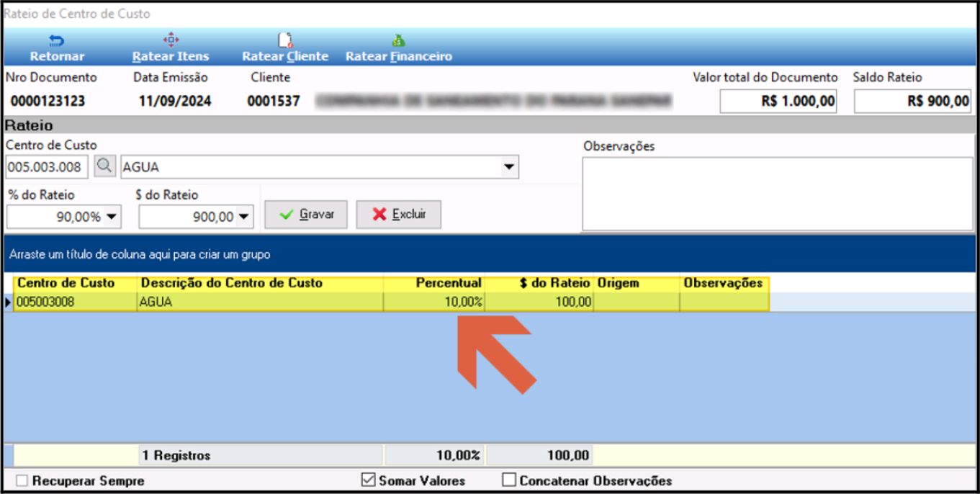Open the AGUA cost center dropdown
The height and width of the screenshot is (494, 980).
tap(509, 167)
